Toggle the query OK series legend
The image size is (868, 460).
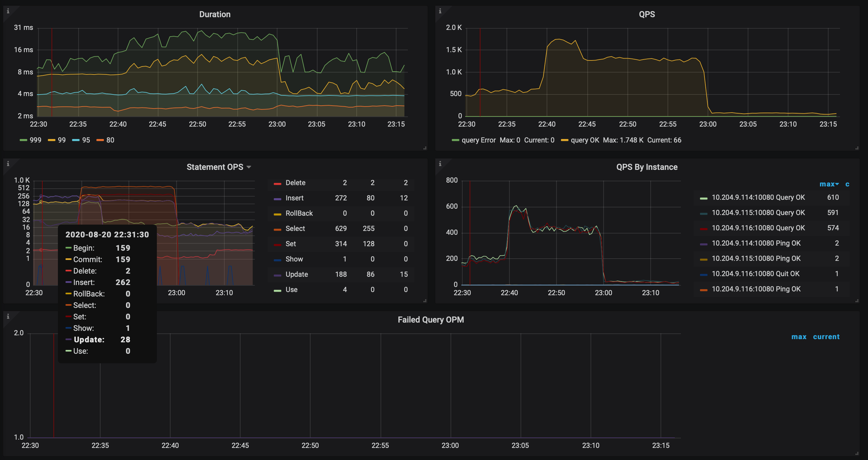pos(584,140)
